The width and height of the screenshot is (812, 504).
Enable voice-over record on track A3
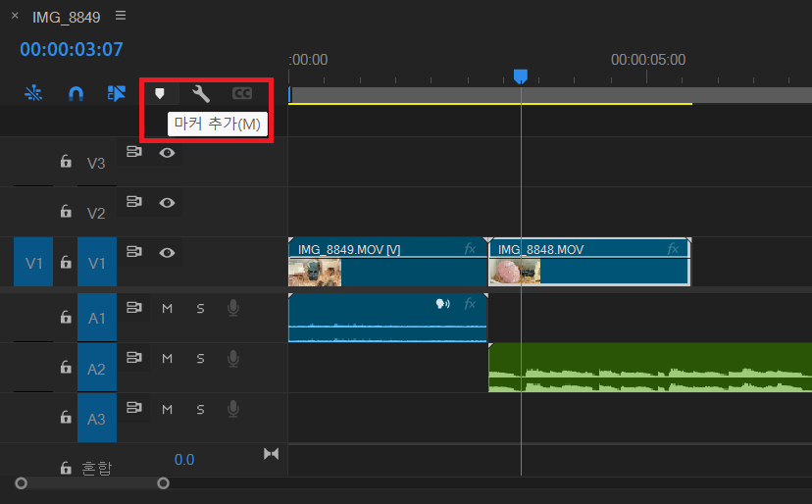coord(233,409)
